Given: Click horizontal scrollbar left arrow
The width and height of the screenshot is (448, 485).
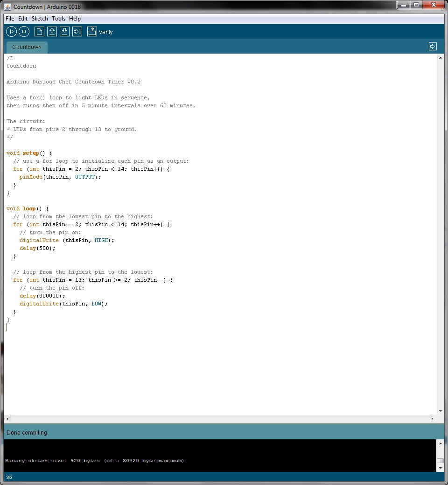Looking at the screenshot, I should point(7,419).
